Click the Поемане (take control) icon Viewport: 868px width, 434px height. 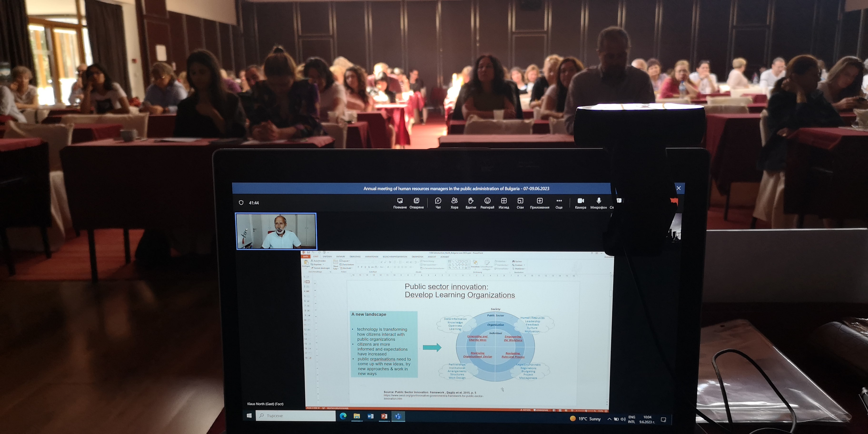(x=400, y=203)
